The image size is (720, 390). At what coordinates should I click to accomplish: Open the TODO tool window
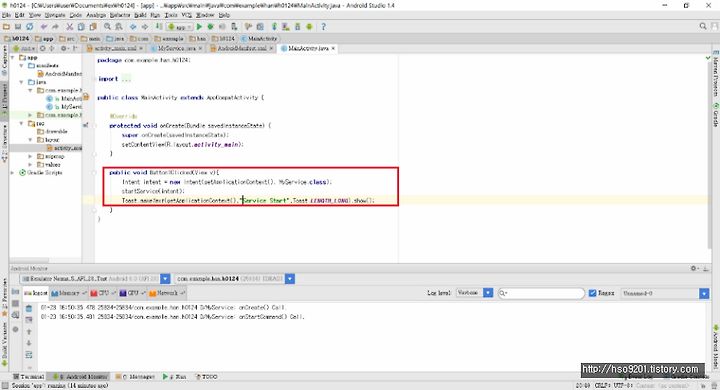(x=207, y=377)
